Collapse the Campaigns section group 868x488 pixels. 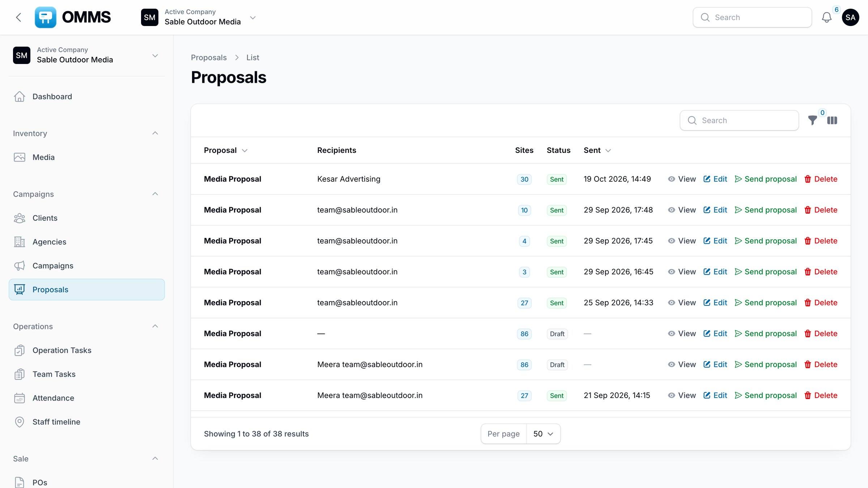pos(155,194)
